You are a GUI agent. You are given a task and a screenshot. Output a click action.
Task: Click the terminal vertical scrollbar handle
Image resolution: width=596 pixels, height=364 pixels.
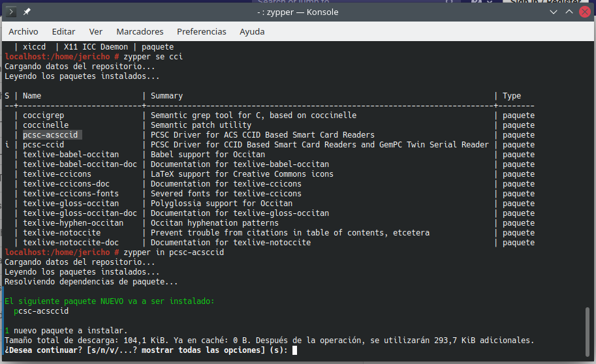coord(586,329)
